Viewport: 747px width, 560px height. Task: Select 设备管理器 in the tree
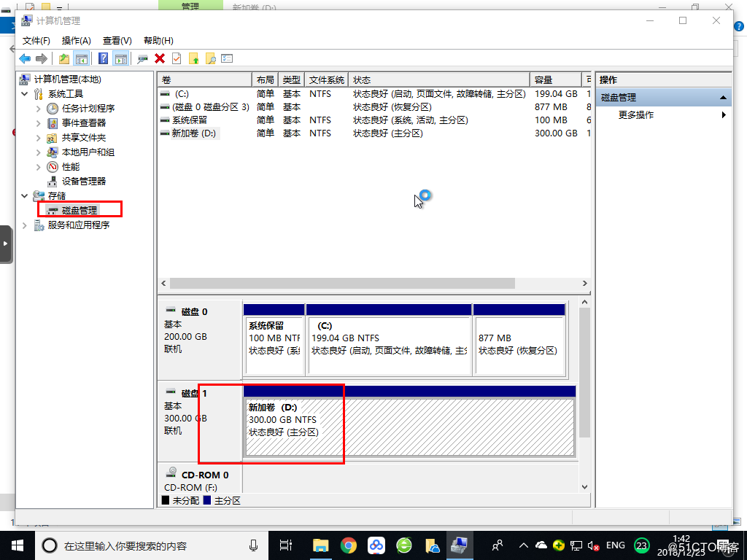coord(84,182)
